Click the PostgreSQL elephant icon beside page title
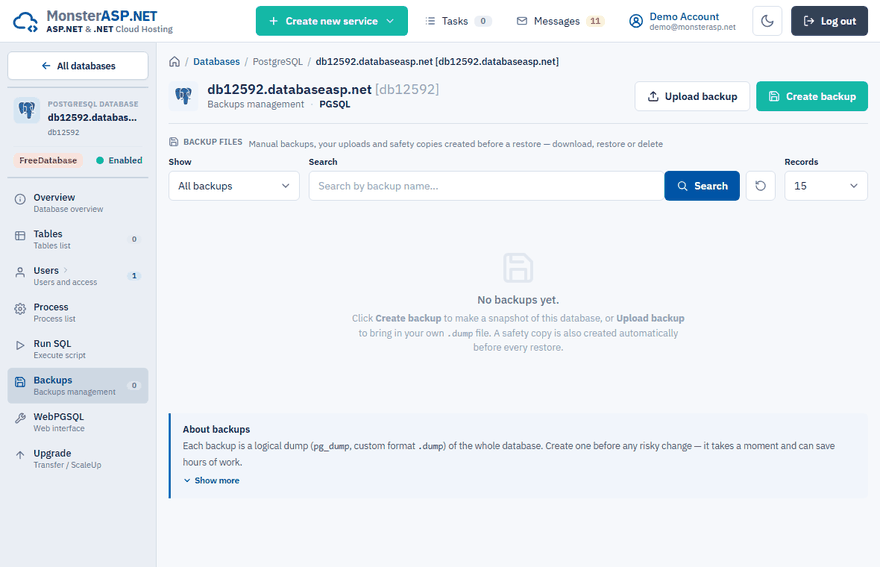 [x=183, y=96]
